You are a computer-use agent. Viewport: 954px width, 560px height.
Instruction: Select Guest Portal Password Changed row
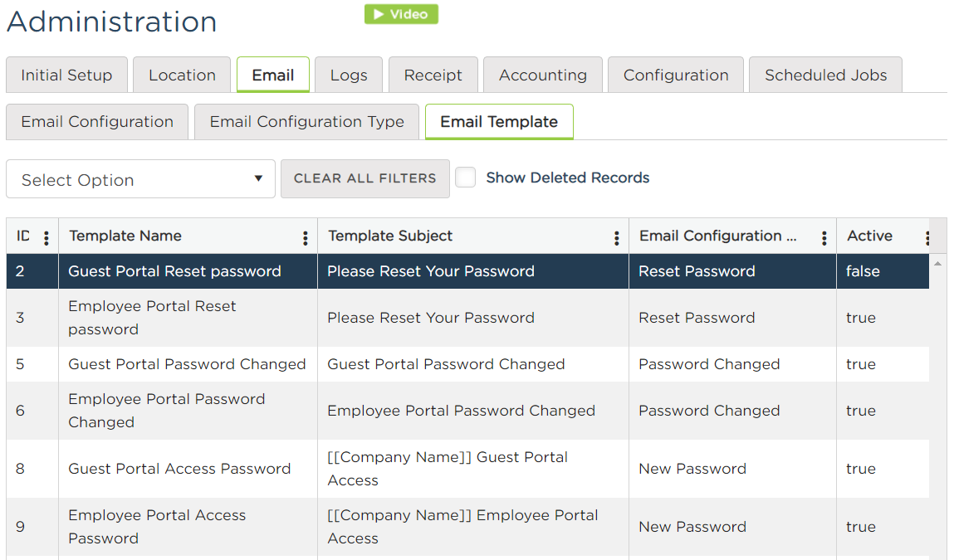point(468,364)
